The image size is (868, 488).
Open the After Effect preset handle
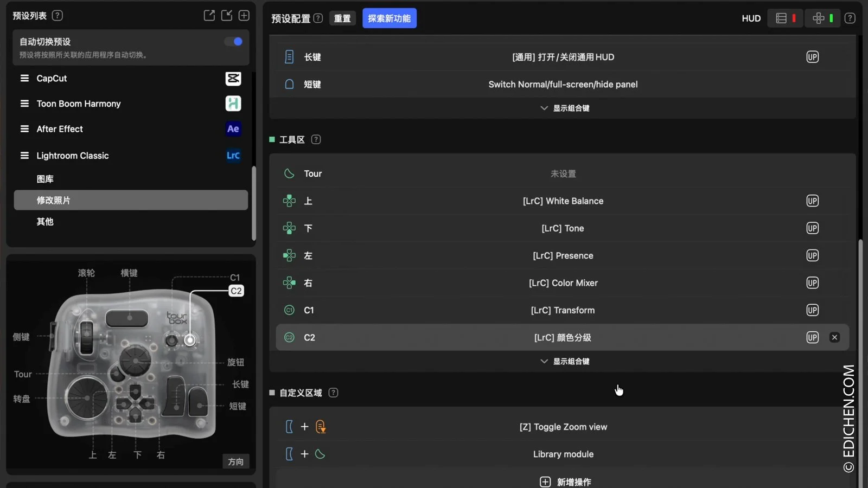point(24,129)
